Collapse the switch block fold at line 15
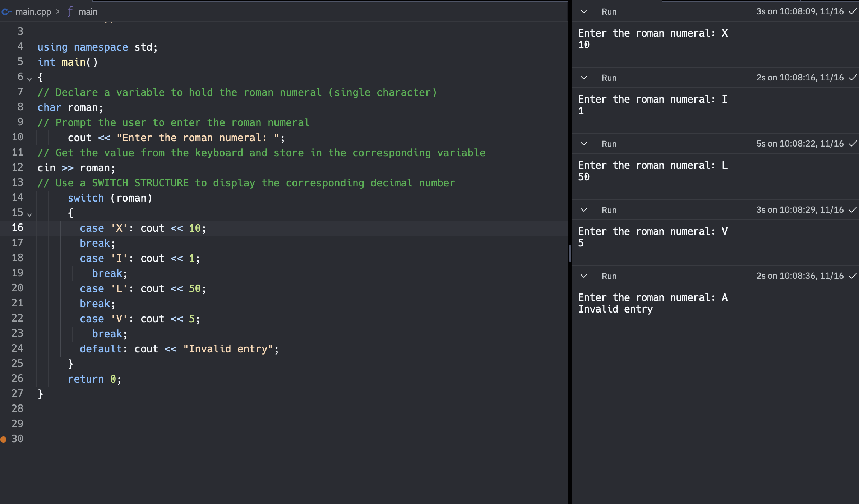Image resolution: width=859 pixels, height=504 pixels. (x=29, y=214)
